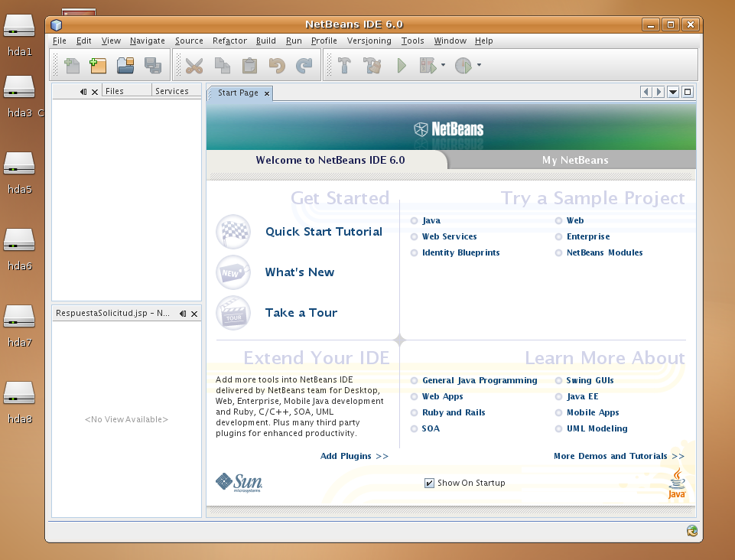
Task: Click the Quick Start Tutorial checkered flag icon
Action: (x=233, y=232)
